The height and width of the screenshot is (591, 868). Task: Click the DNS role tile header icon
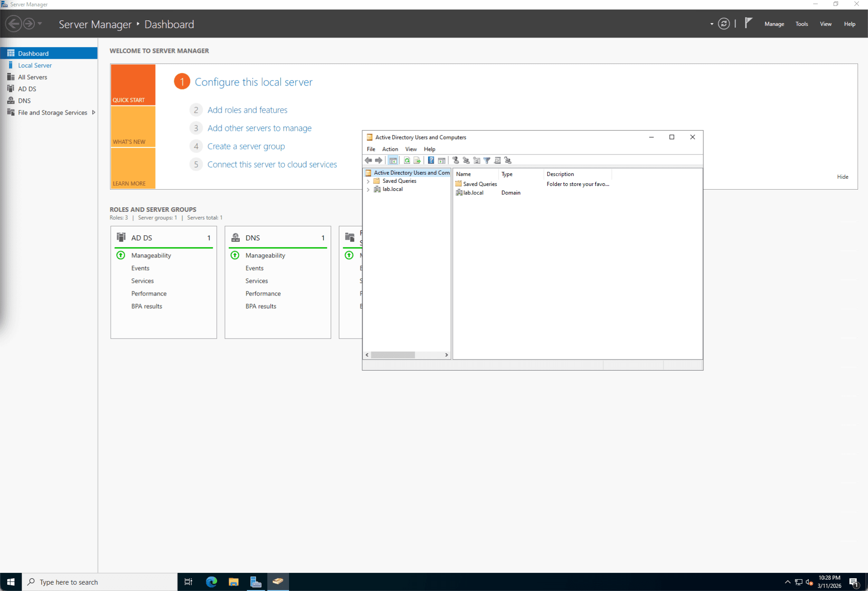[x=235, y=237]
